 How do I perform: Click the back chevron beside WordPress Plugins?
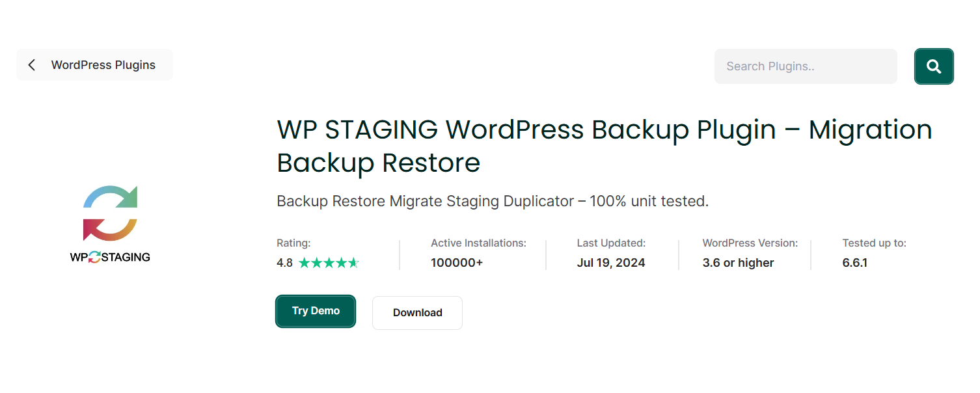tap(31, 65)
